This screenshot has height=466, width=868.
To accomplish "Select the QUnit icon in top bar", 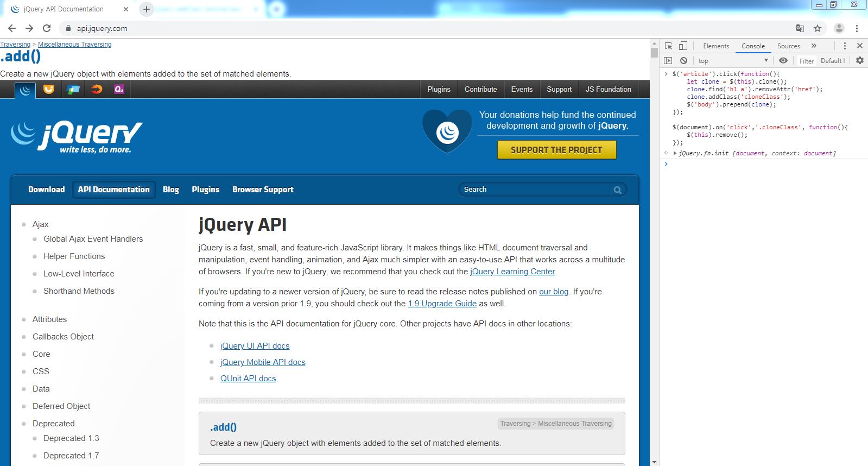I will (x=119, y=89).
